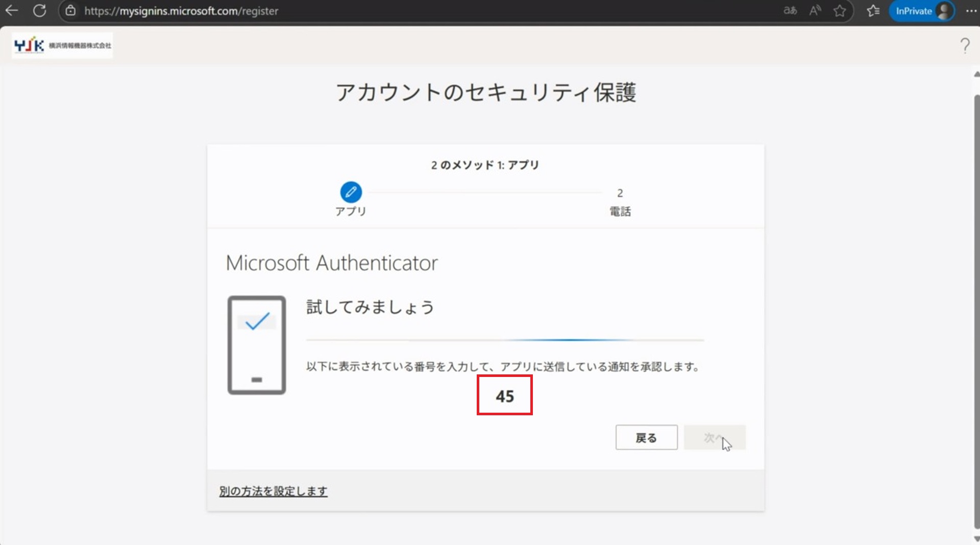
Task: View site information via the lock icon
Action: coord(71,11)
